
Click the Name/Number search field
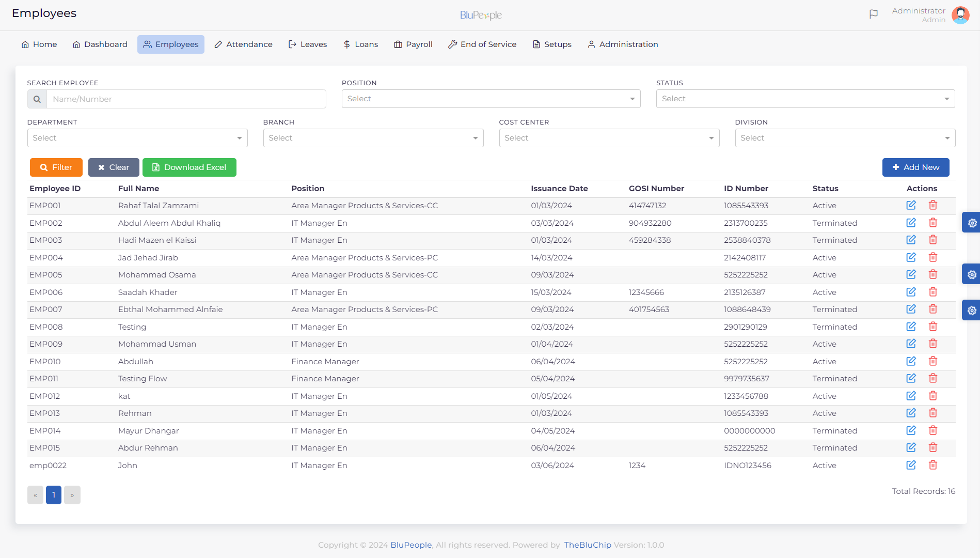[x=186, y=99]
